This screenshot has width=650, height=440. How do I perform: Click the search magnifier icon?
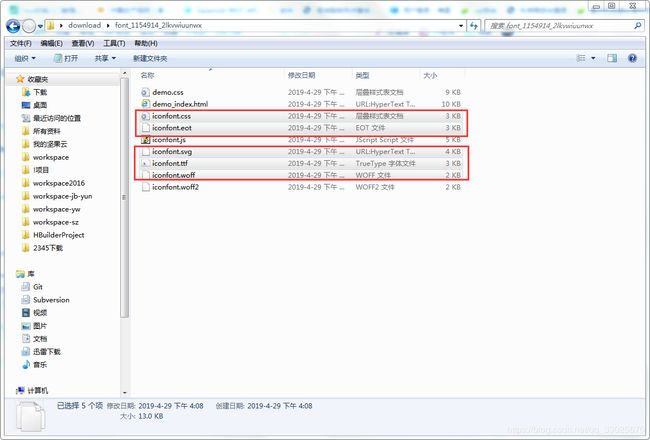[x=638, y=26]
